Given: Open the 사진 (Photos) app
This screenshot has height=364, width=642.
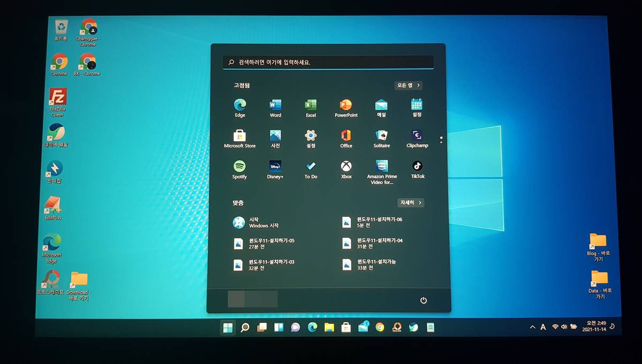Looking at the screenshot, I should click(276, 138).
